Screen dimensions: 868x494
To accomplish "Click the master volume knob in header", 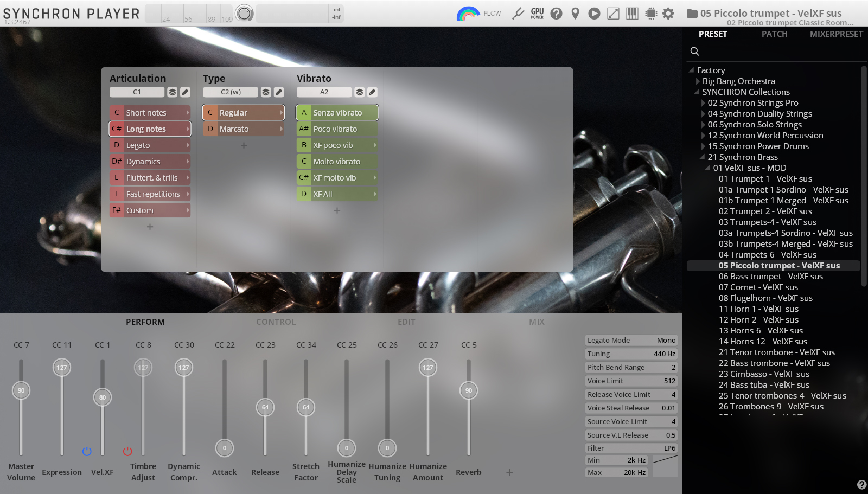I will point(245,13).
